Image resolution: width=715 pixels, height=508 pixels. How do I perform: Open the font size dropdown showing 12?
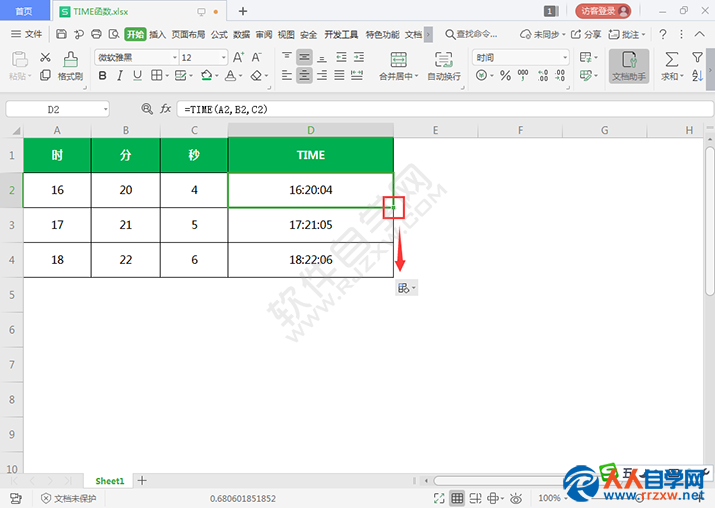point(223,57)
